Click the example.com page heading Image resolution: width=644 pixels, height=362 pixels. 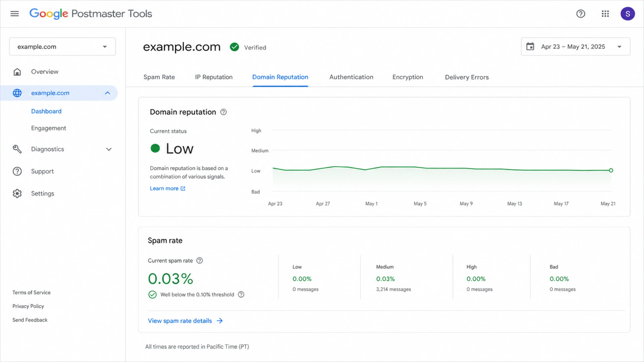click(181, 47)
